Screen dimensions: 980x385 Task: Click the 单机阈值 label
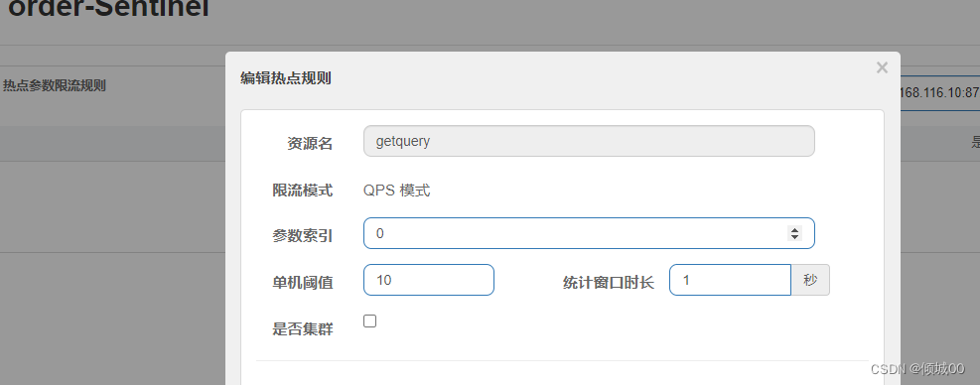pos(303,283)
